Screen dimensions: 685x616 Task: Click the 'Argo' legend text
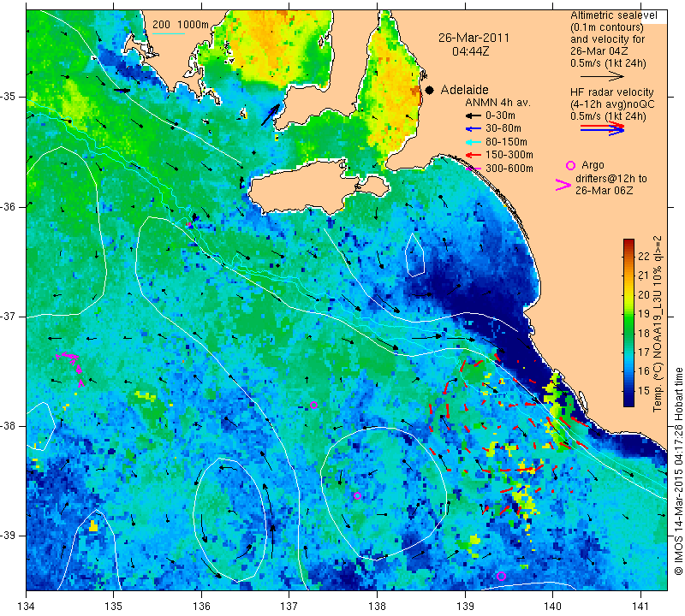click(593, 165)
